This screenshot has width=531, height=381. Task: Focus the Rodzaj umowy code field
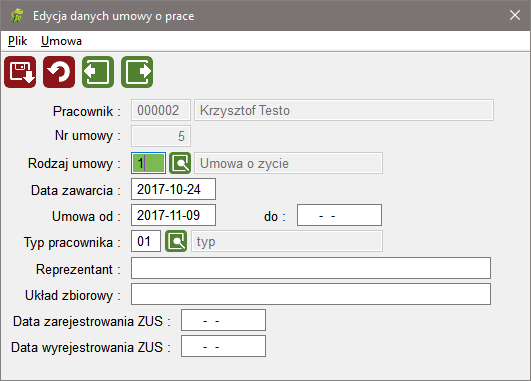148,163
